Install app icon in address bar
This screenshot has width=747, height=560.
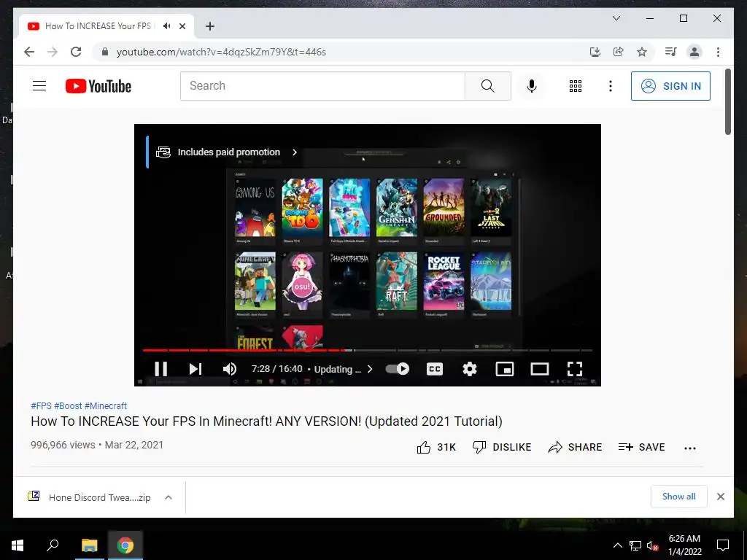point(595,52)
